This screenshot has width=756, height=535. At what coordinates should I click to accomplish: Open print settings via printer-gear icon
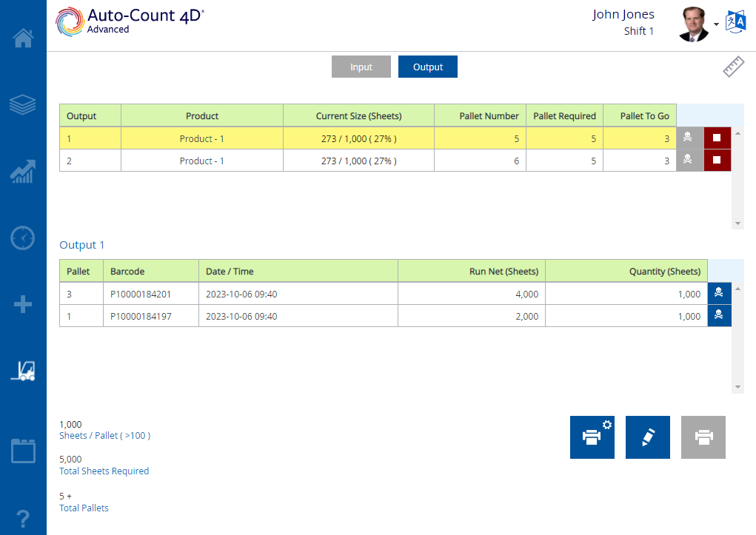point(592,437)
